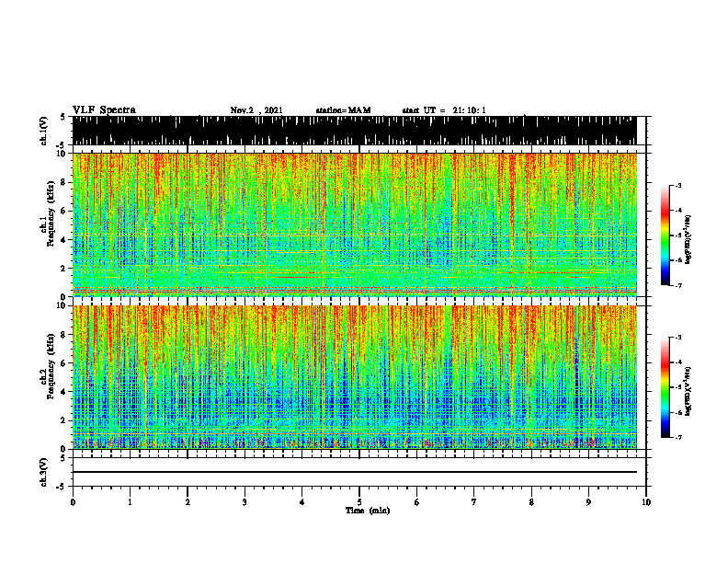The height and width of the screenshot is (563, 728).
Task: Click the "-5" label on ch.1 colorbar
Action: pos(678,236)
